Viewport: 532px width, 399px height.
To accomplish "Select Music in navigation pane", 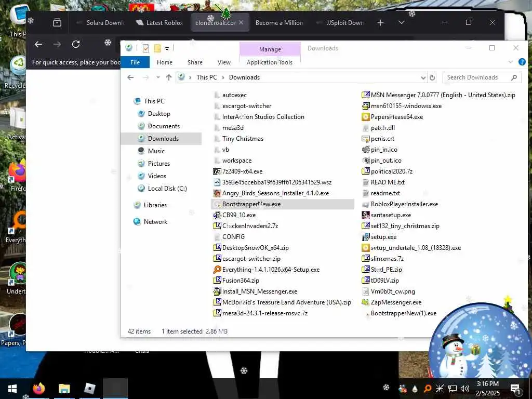I will [156, 151].
